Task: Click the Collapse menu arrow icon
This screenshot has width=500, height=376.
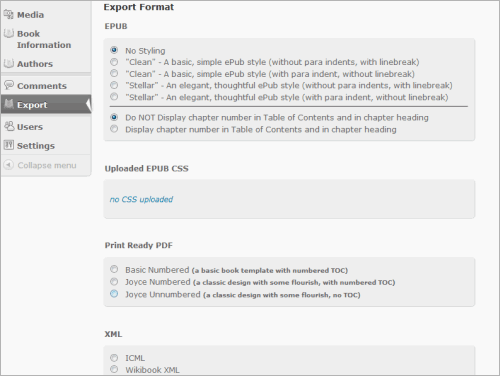Action: click(9, 165)
